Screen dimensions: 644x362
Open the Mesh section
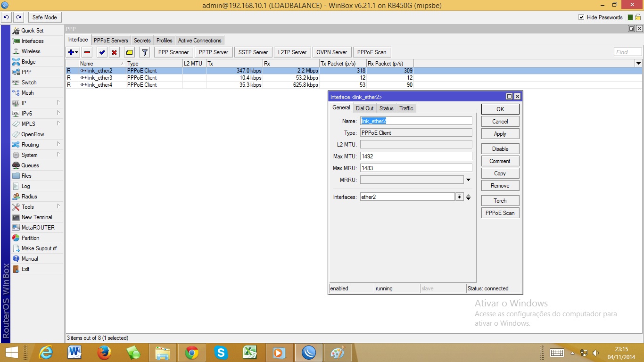(x=28, y=93)
